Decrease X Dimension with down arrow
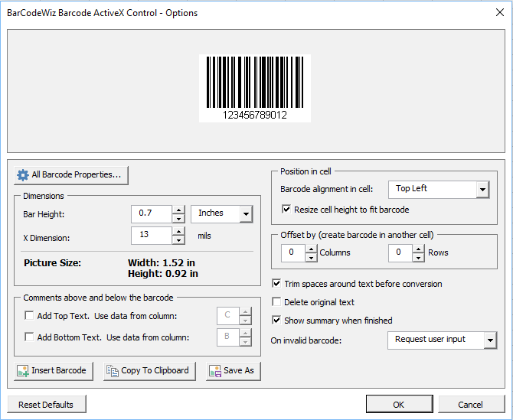 tap(178, 240)
